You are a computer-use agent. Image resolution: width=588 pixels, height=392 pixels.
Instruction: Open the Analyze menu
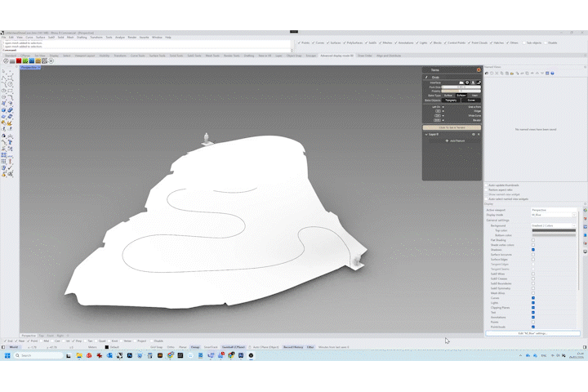click(x=120, y=38)
